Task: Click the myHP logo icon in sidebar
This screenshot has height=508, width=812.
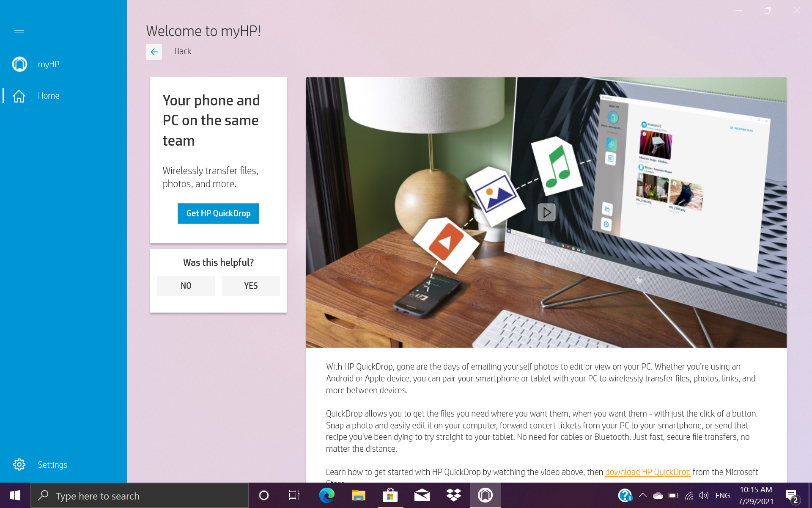Action: coord(19,64)
